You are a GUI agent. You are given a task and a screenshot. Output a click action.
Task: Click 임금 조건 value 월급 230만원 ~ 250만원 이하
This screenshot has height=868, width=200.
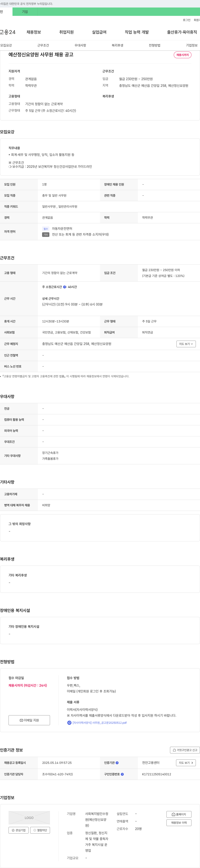click(x=161, y=270)
